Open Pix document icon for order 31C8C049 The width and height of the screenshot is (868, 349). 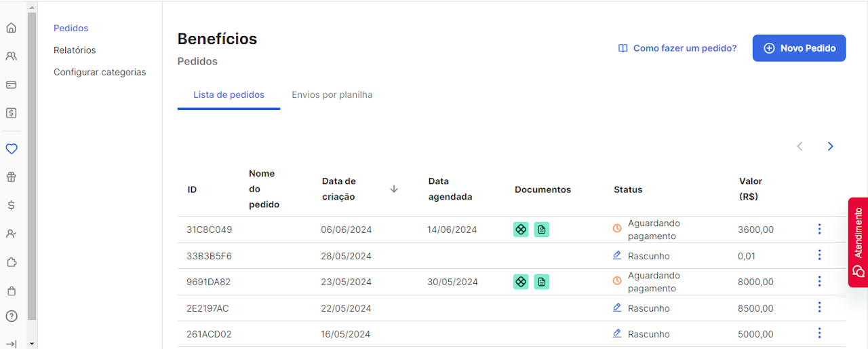(521, 229)
